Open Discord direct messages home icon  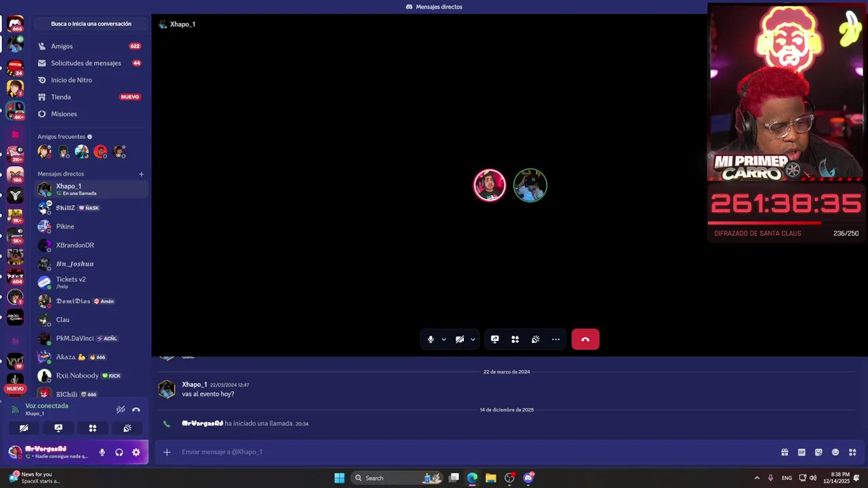tap(15, 24)
